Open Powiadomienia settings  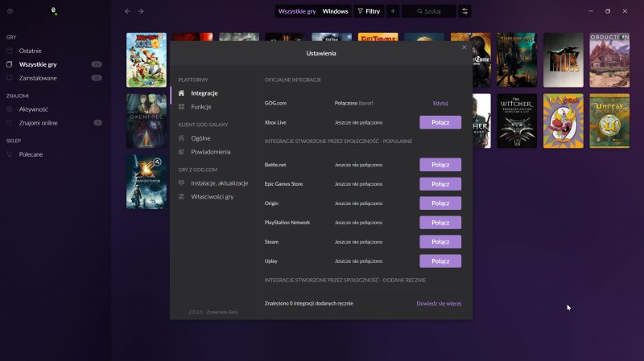pos(210,152)
